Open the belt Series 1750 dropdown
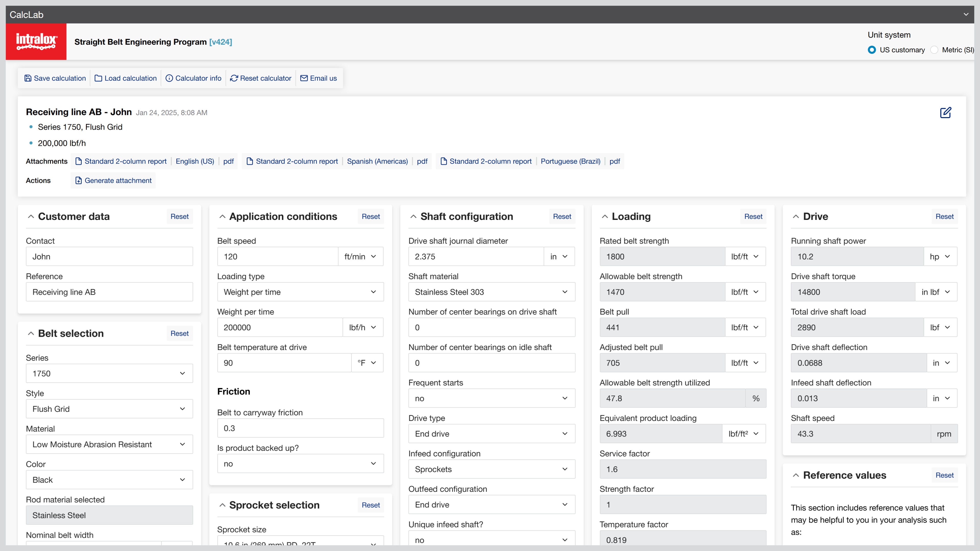The width and height of the screenshot is (980, 551). point(109,373)
